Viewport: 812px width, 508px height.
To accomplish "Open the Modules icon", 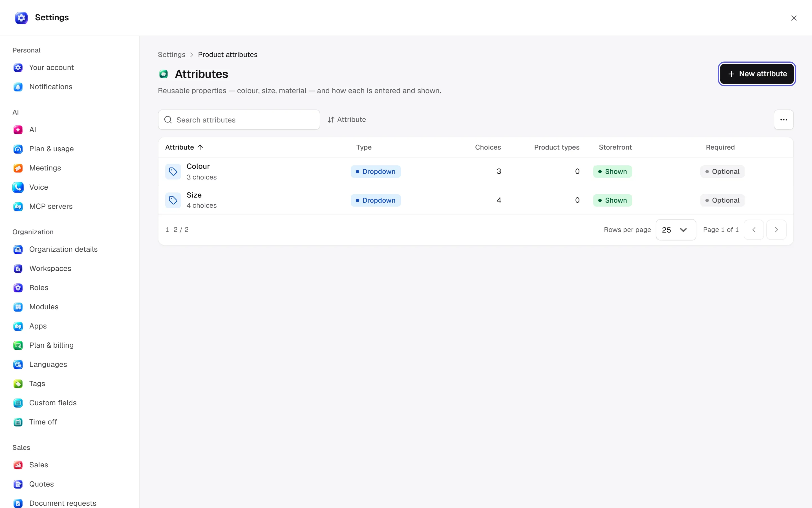I will tap(18, 307).
